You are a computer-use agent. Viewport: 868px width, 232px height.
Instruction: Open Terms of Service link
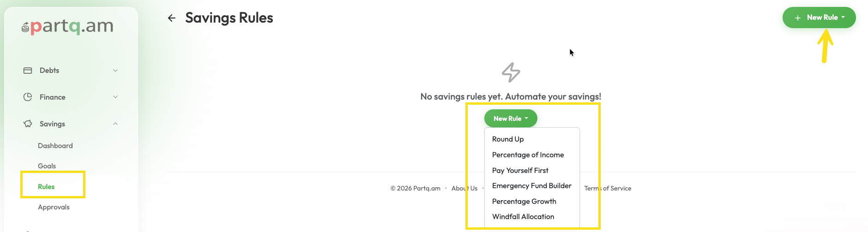coord(608,188)
